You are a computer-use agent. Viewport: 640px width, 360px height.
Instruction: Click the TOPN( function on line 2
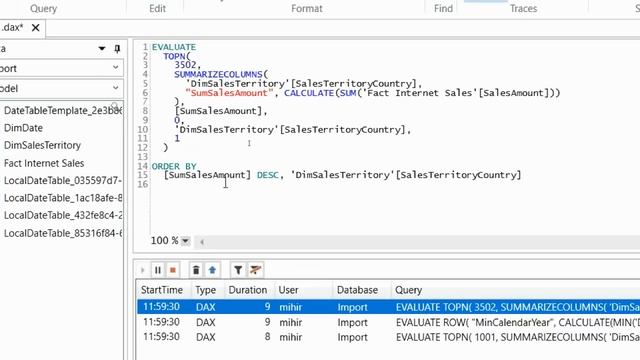[177, 56]
